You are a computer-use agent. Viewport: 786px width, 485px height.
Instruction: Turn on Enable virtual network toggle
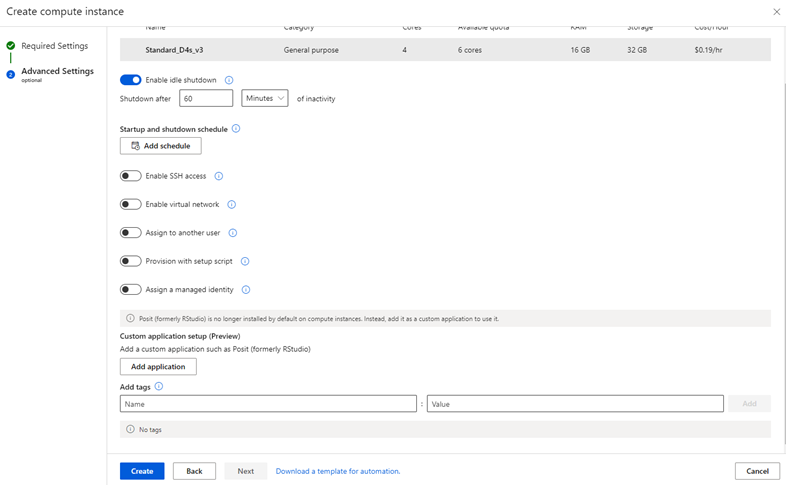[130, 205]
